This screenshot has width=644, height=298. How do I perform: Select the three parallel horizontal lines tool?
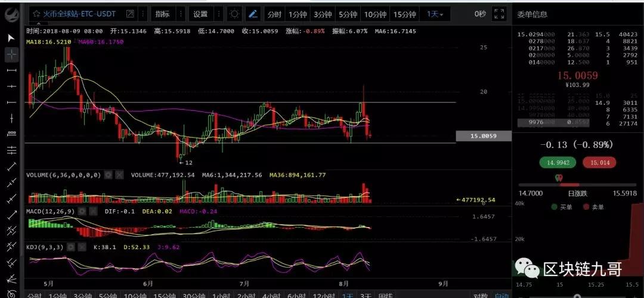(11, 150)
